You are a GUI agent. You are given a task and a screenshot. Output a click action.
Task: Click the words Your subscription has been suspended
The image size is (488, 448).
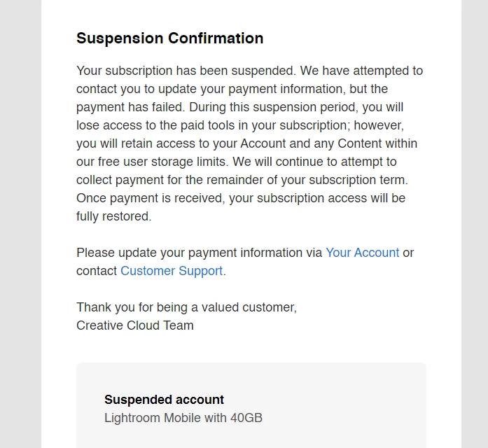click(x=186, y=71)
